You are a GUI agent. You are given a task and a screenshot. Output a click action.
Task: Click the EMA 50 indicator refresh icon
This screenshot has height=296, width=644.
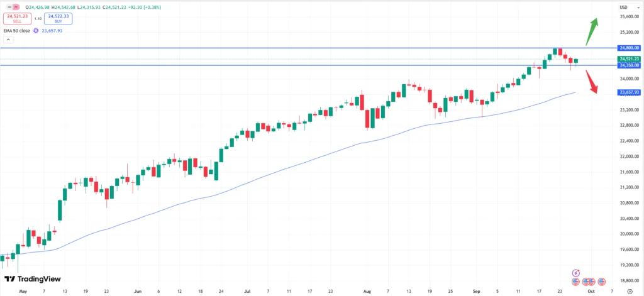pos(36,30)
